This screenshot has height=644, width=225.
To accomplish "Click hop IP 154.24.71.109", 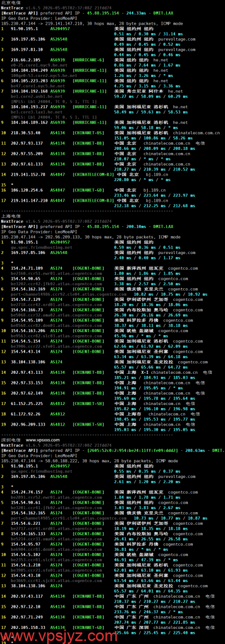I will coord(26,268).
